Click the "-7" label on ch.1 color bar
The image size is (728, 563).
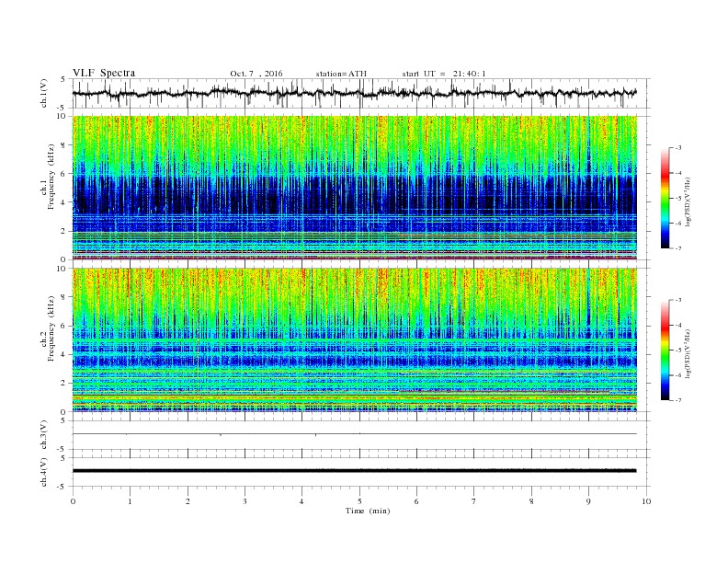[x=678, y=248]
